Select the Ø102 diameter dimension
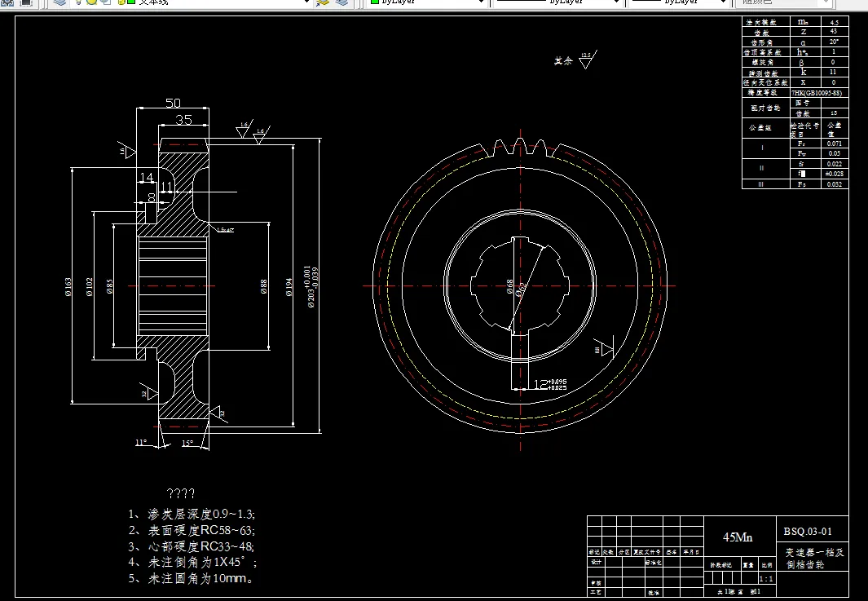This screenshot has width=868, height=601. coord(89,287)
